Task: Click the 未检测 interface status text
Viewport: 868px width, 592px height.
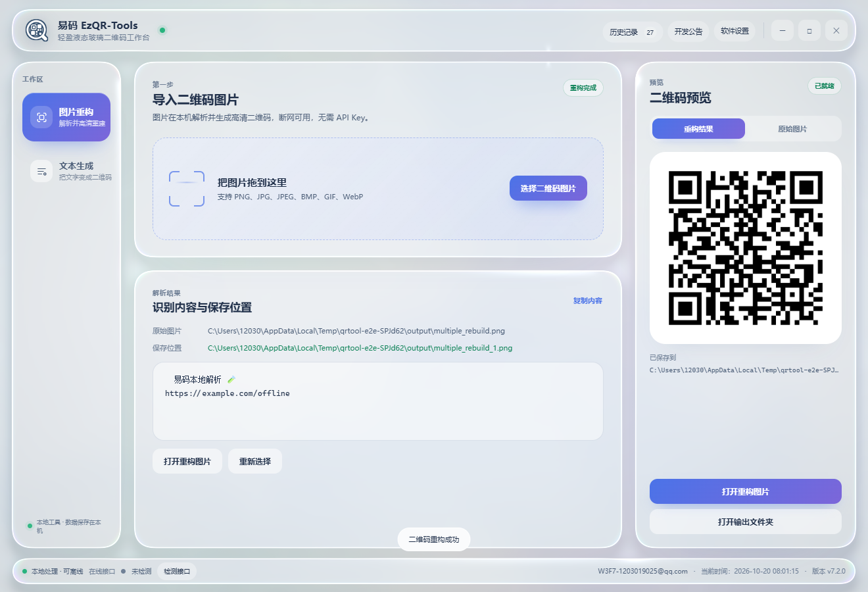Action: [x=141, y=572]
